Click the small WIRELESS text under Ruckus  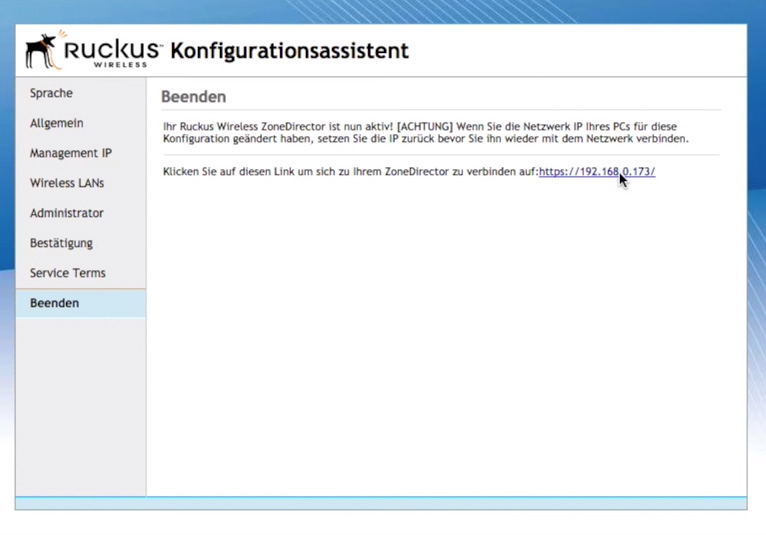point(120,64)
